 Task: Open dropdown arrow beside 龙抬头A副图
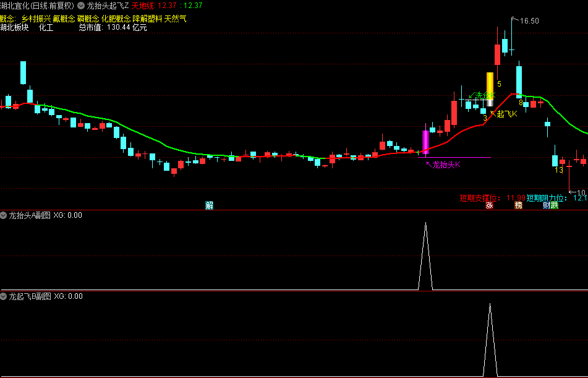pyautogui.click(x=3, y=215)
